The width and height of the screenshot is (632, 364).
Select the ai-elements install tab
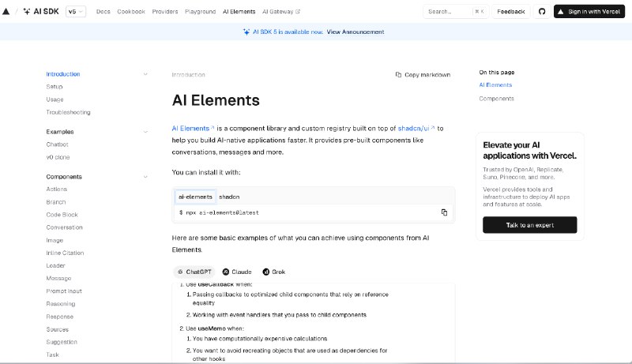coord(195,197)
